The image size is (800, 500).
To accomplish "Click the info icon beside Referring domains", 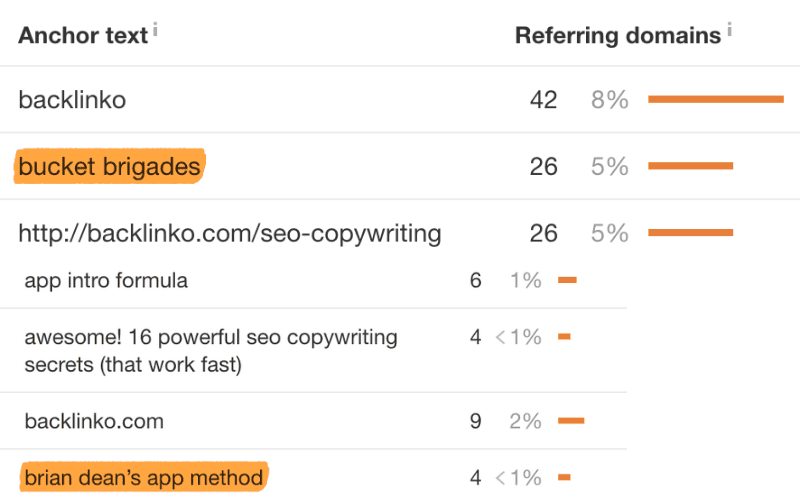I will (x=730, y=30).
